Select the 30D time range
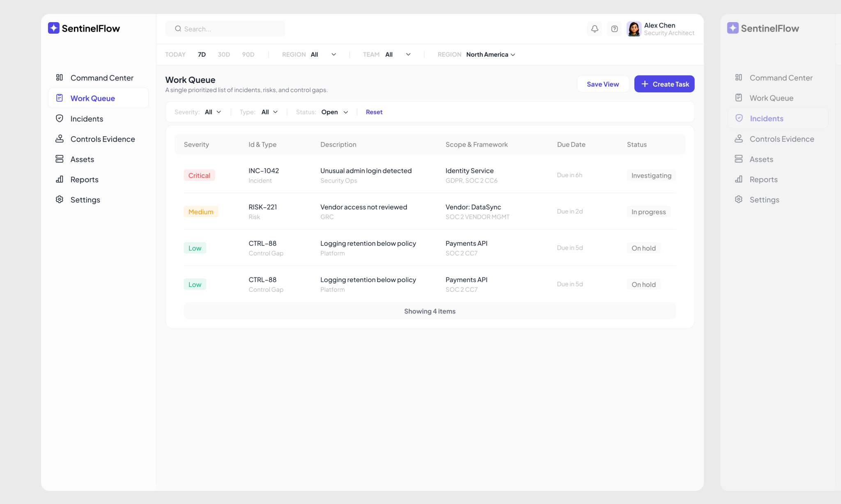This screenshot has width=841, height=504. point(223,55)
